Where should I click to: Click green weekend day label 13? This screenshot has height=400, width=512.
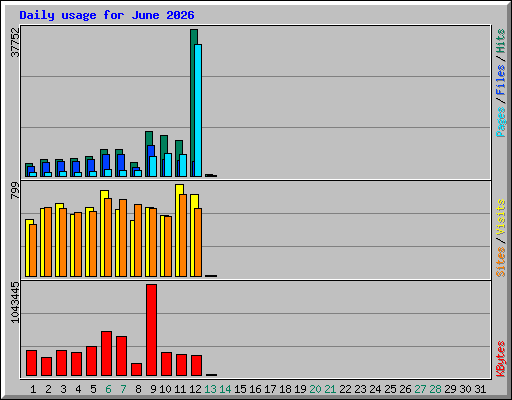[x=210, y=389]
